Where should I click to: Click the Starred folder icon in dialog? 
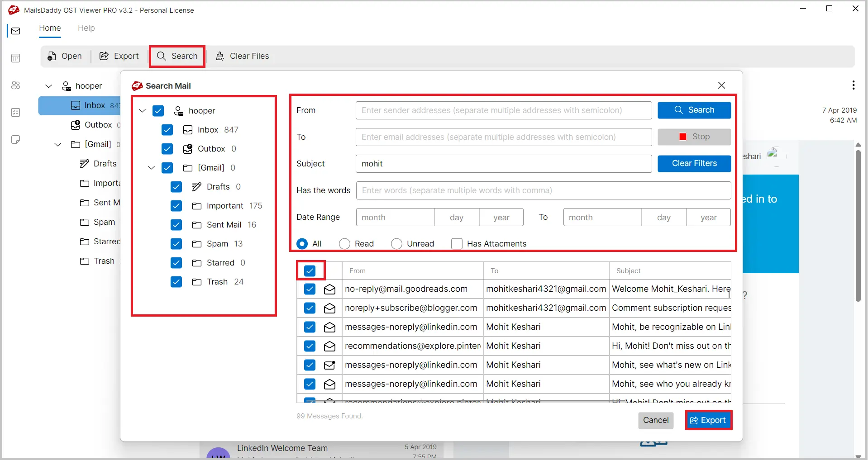(x=197, y=263)
